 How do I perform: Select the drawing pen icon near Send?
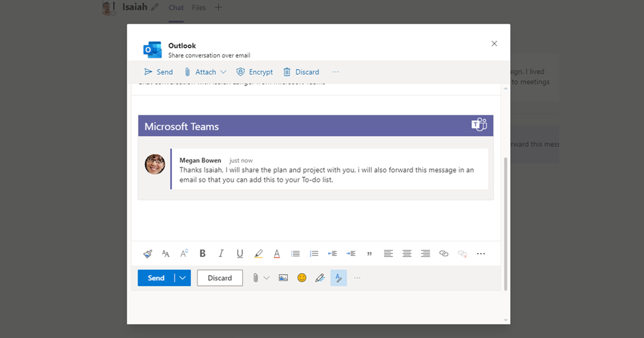(320, 277)
